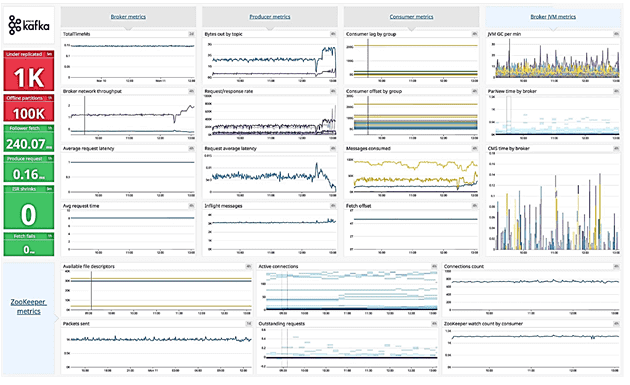This screenshot has height=385, width=630.
Task: Click time badge on Request average latency graph
Action: [x=333, y=149]
